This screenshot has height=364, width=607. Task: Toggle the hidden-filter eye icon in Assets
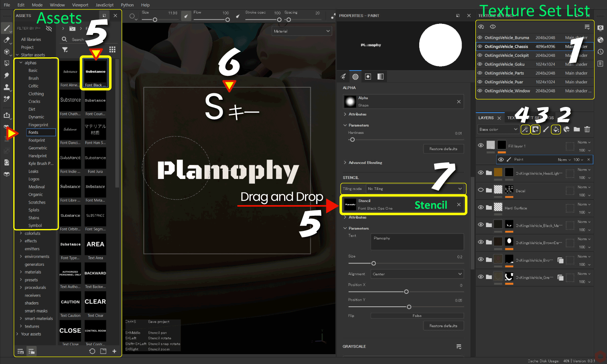click(49, 28)
